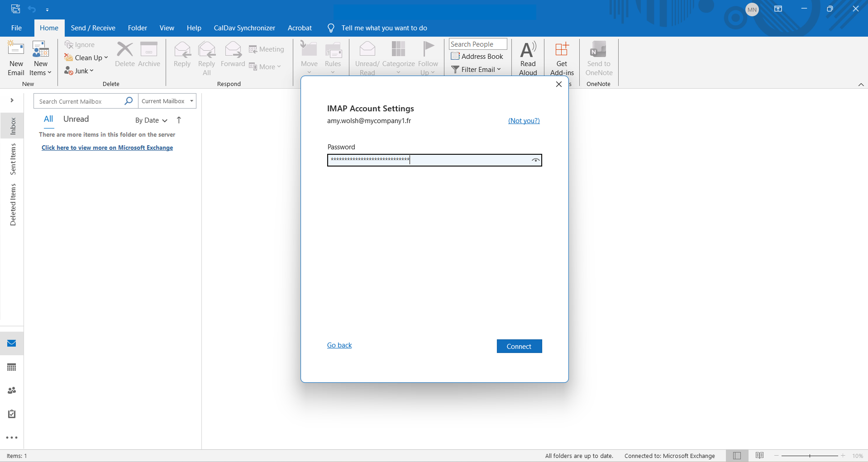The height and width of the screenshot is (462, 868).
Task: Click the Connect button
Action: 519,346
